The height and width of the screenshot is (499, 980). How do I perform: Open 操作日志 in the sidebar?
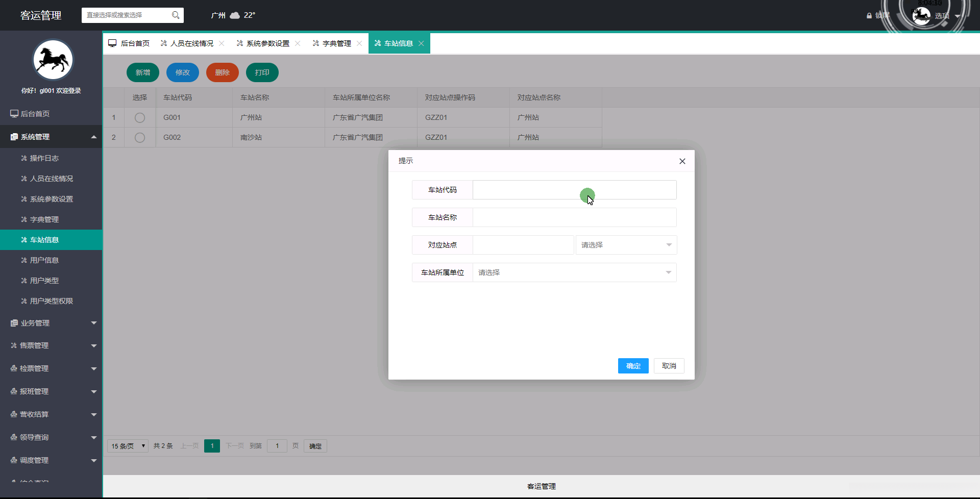click(x=51, y=158)
